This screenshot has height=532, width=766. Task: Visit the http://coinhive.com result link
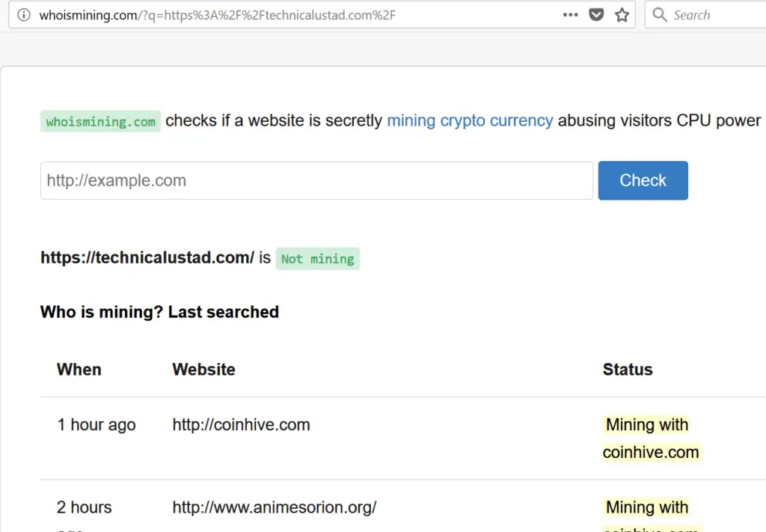[x=241, y=424]
